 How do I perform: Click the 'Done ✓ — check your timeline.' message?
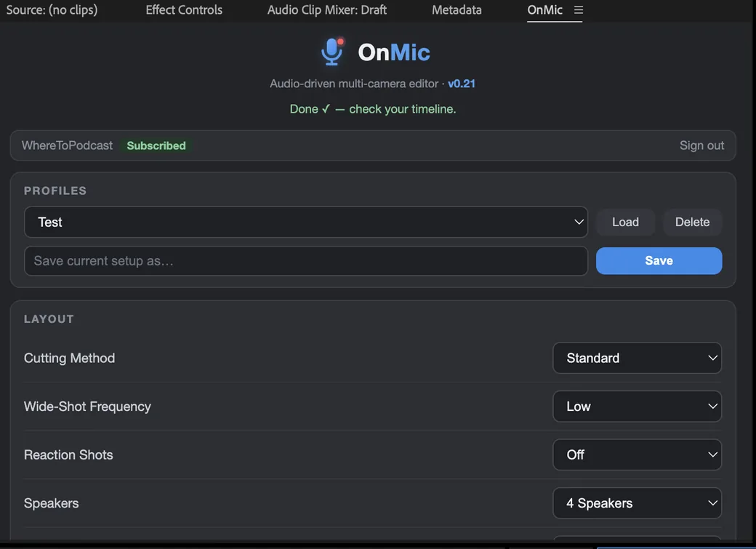pos(373,109)
